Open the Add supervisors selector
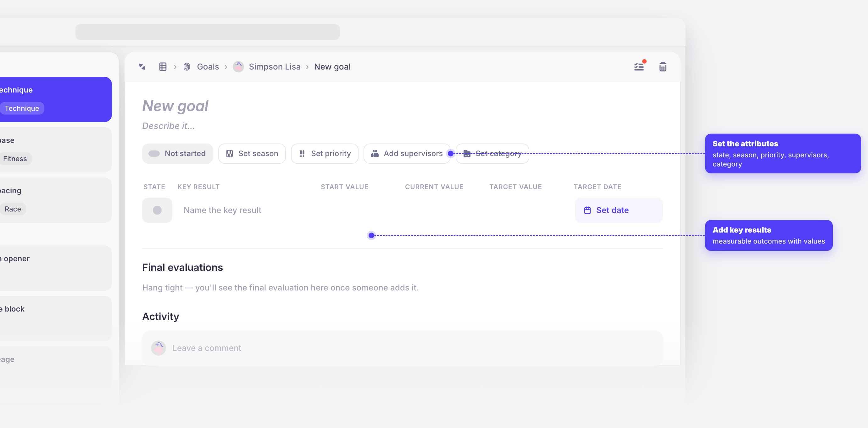 tap(407, 154)
